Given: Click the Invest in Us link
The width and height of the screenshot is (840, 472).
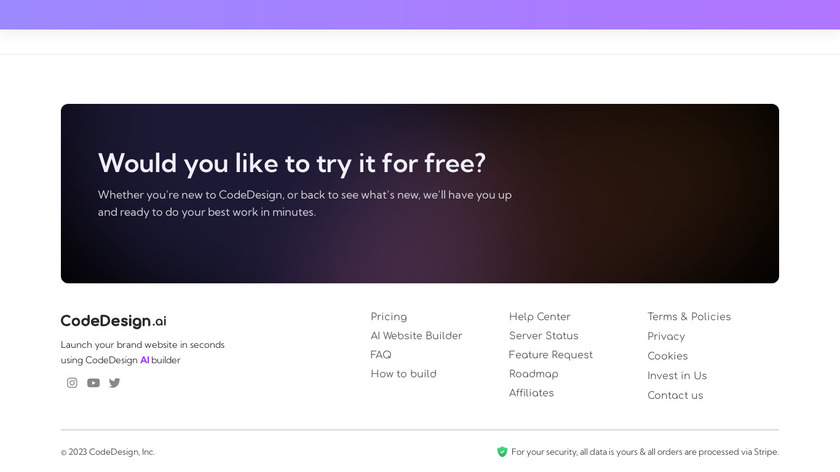Looking at the screenshot, I should pos(677,376).
